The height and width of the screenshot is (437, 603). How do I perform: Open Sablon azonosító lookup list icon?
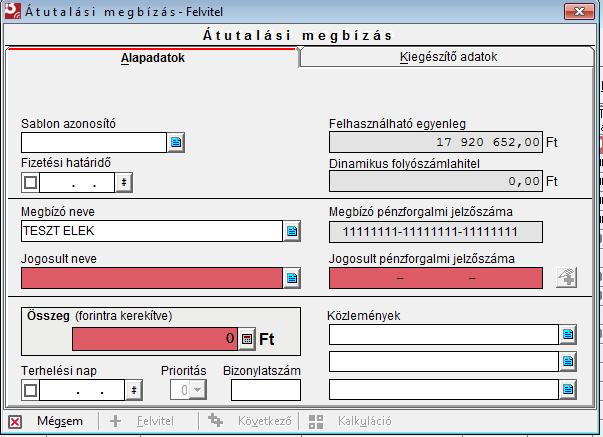pos(176,142)
